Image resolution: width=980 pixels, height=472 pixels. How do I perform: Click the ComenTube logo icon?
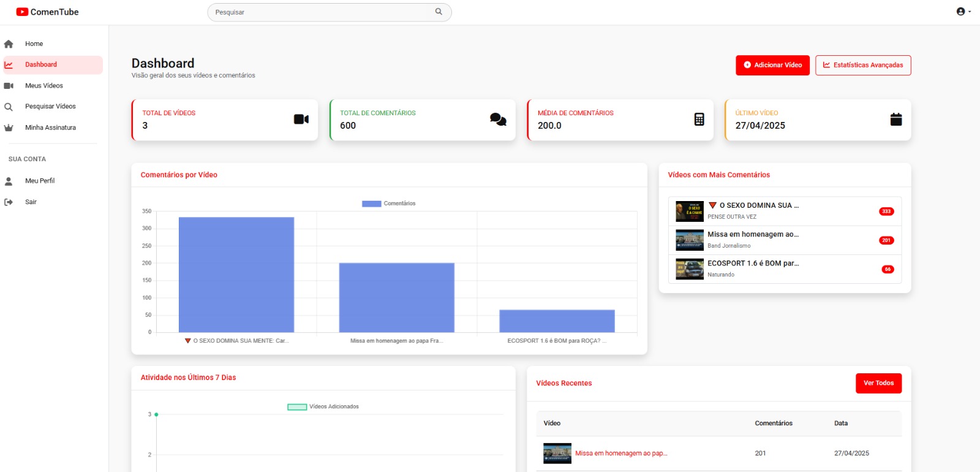pos(22,12)
